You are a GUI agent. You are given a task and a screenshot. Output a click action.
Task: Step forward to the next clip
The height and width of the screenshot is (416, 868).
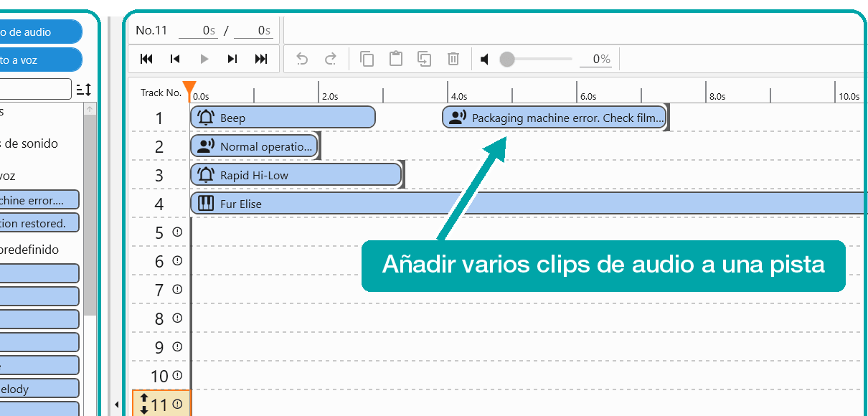pos(232,59)
